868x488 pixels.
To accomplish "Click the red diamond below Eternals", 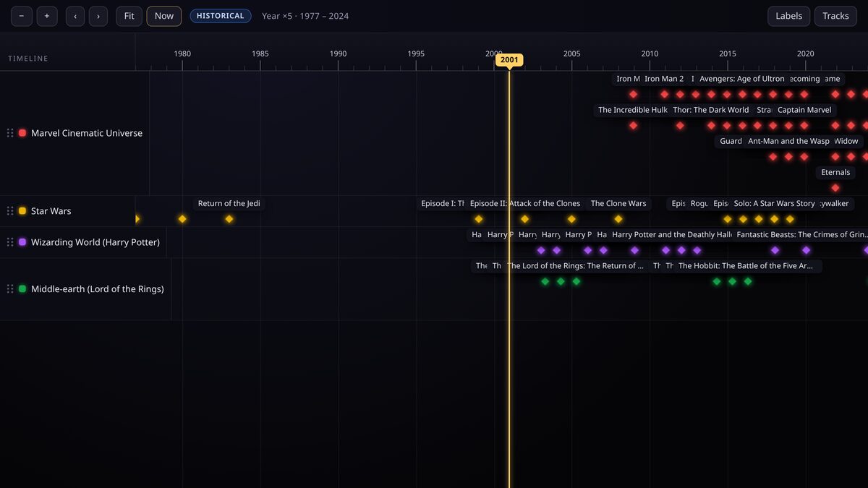I will coord(835,188).
